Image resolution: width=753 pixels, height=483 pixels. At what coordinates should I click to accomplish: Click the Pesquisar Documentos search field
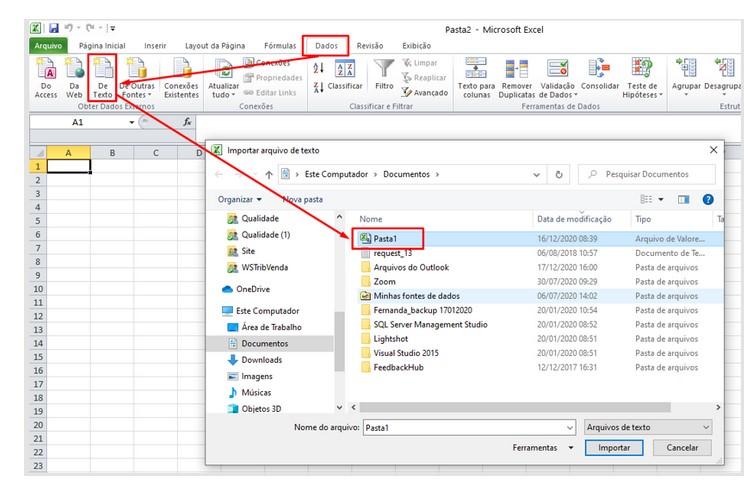click(647, 174)
